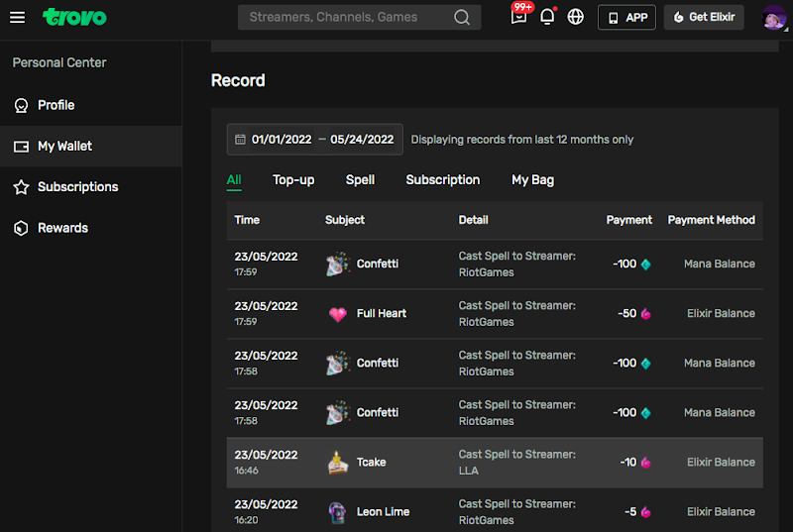Open the language globe selector
793x532 pixels.
coord(576,17)
